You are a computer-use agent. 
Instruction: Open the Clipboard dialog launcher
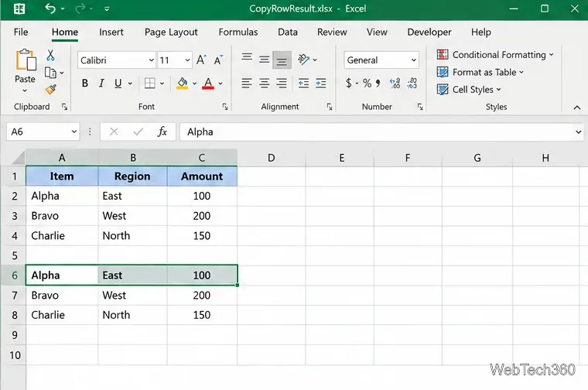pos(64,107)
